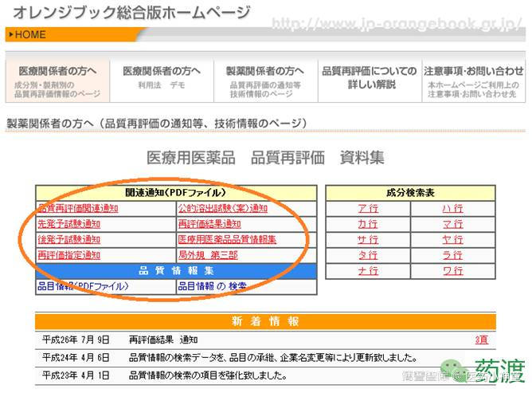Select the 製薬関係者の方へ navigation tab
The width and height of the screenshot is (532, 393).
[x=265, y=81]
